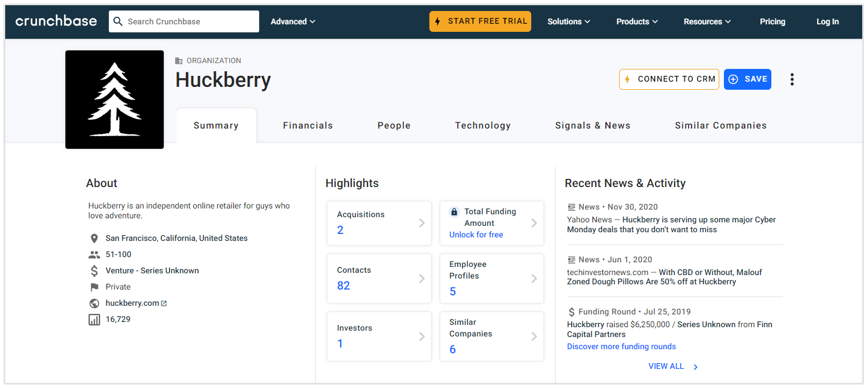The height and width of the screenshot is (388, 868).
Task: Click the external link icon beside huckberry.com
Action: 164,303
